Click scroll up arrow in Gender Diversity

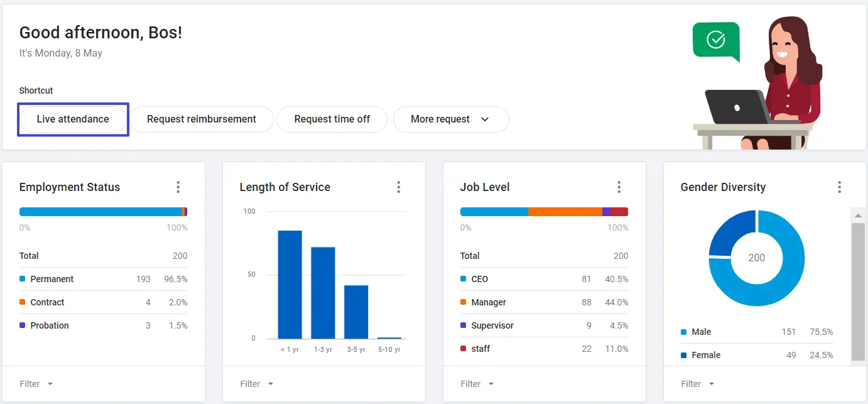click(x=858, y=216)
